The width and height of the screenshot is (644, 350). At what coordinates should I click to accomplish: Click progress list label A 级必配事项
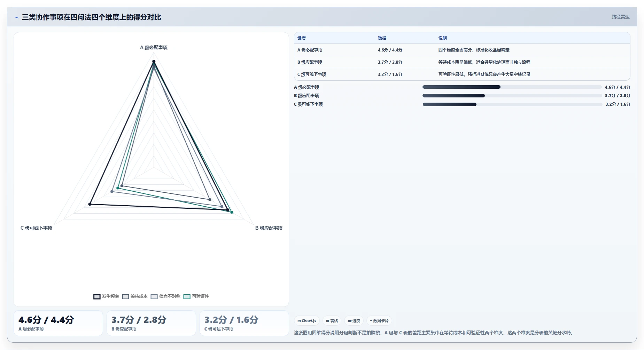point(307,87)
